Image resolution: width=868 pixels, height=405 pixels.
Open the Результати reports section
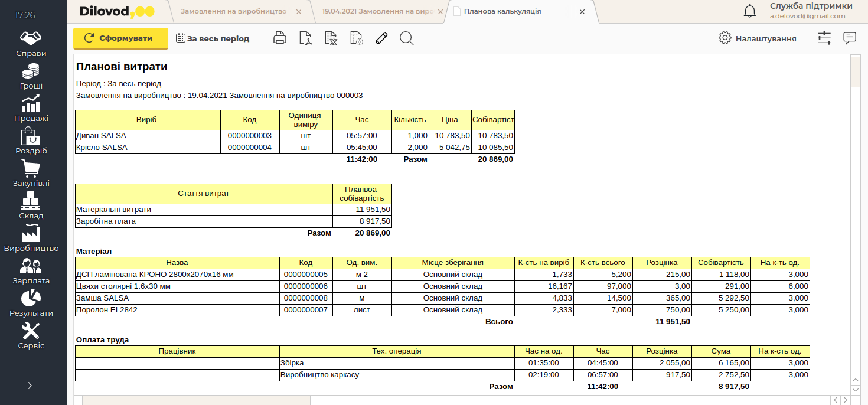[x=31, y=303]
